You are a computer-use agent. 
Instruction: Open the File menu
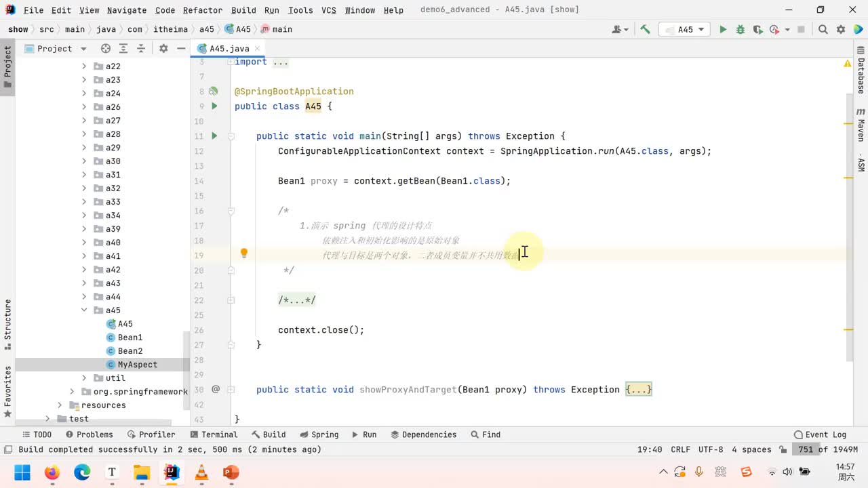33,10
